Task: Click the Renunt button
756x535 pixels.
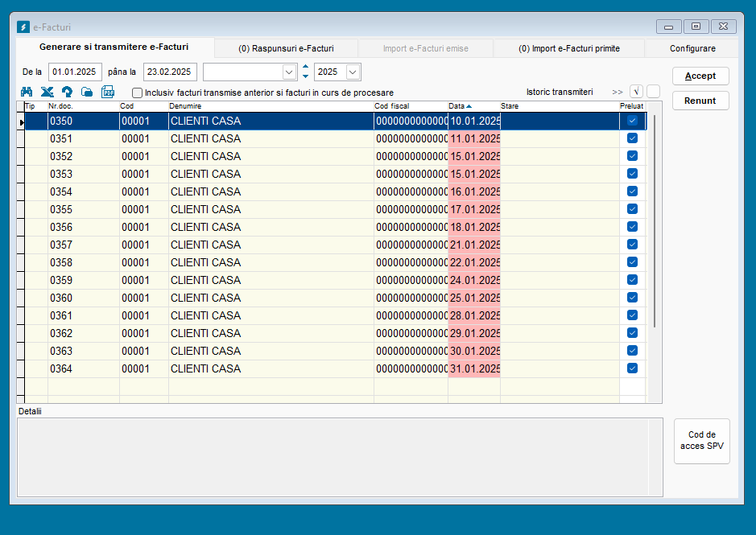Action: (x=700, y=101)
